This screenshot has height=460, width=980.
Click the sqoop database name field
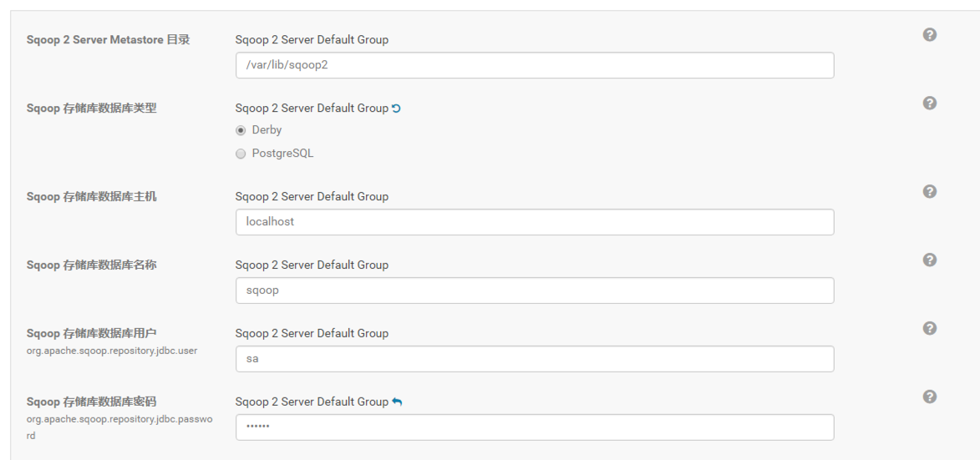[535, 291]
